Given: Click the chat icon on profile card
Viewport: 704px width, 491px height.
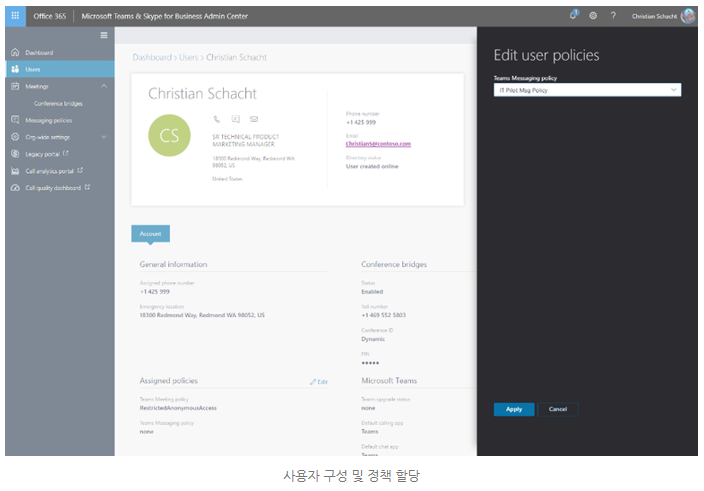Looking at the screenshot, I should (x=235, y=118).
